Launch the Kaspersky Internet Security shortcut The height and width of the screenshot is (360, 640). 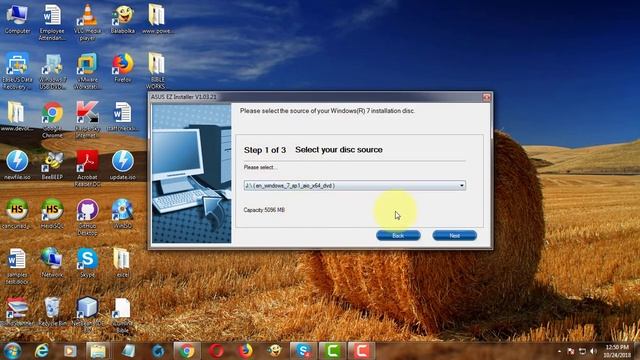coord(87,120)
